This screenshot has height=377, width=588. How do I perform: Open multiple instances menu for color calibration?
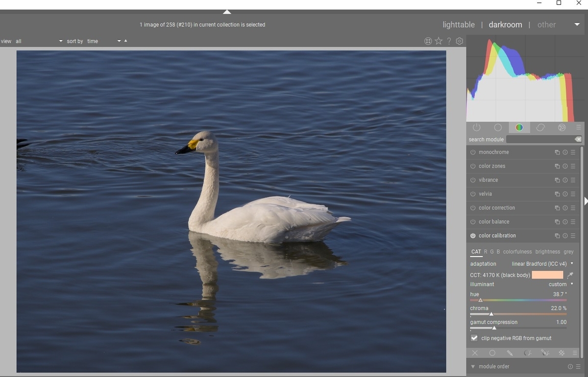[x=557, y=236]
